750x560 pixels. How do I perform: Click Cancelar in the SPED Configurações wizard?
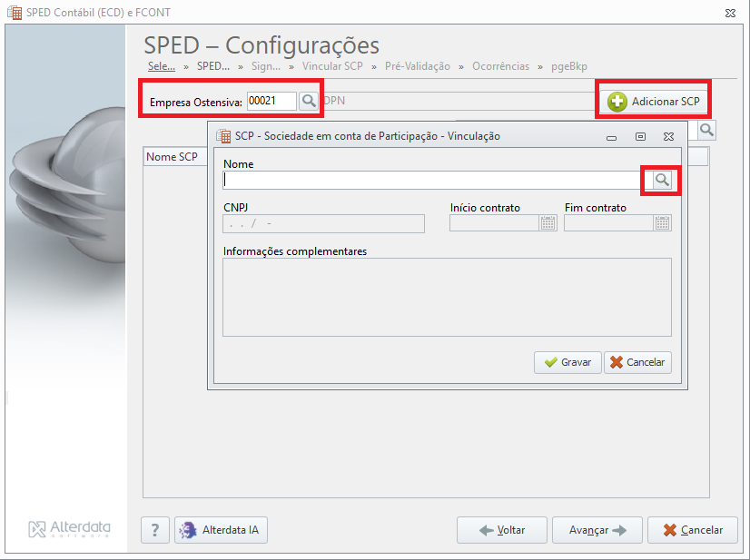tap(693, 530)
